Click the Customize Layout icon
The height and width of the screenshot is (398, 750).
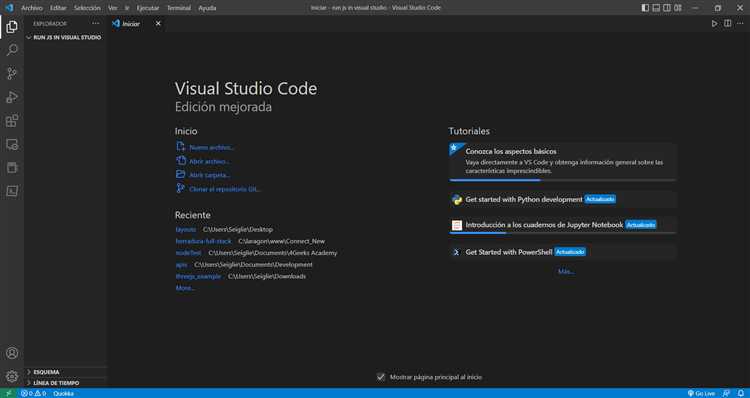pos(678,8)
